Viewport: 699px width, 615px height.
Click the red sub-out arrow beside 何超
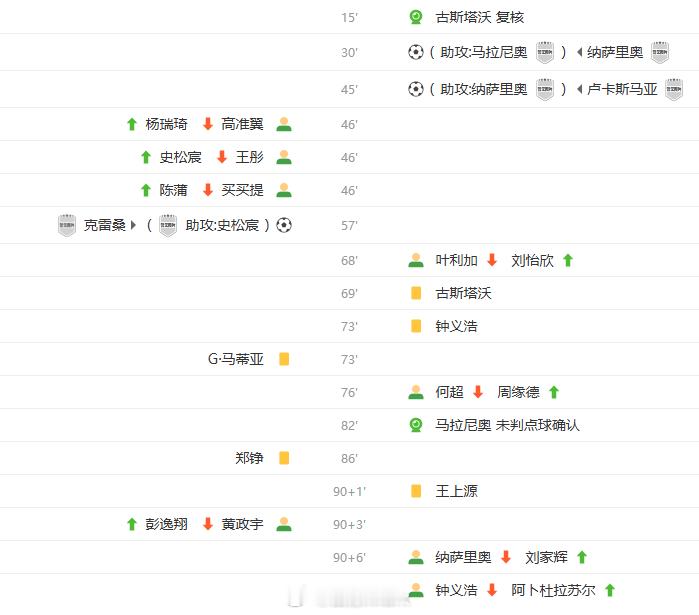[478, 392]
